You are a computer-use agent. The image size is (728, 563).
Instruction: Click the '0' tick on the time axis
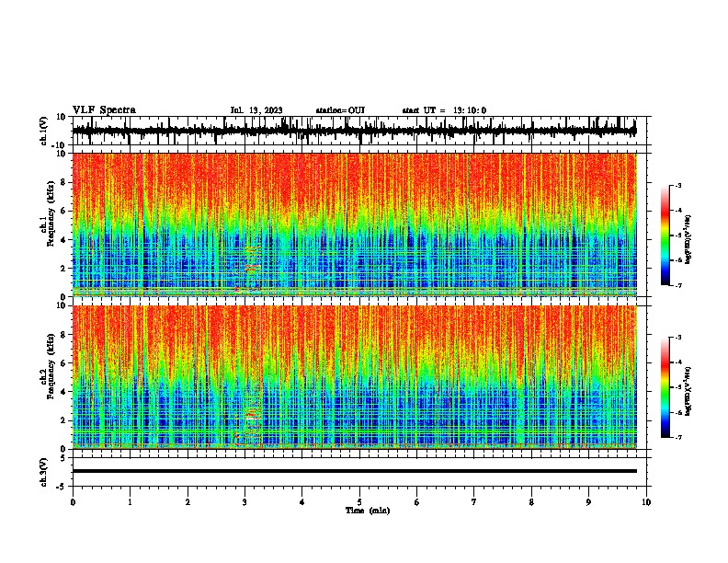coord(73,502)
